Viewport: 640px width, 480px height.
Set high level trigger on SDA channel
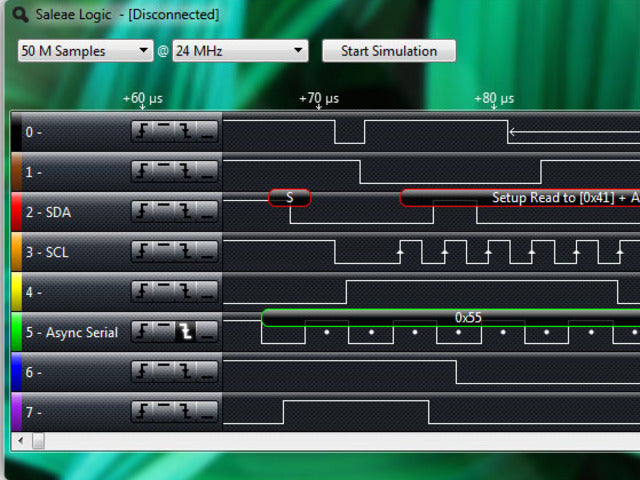(165, 212)
